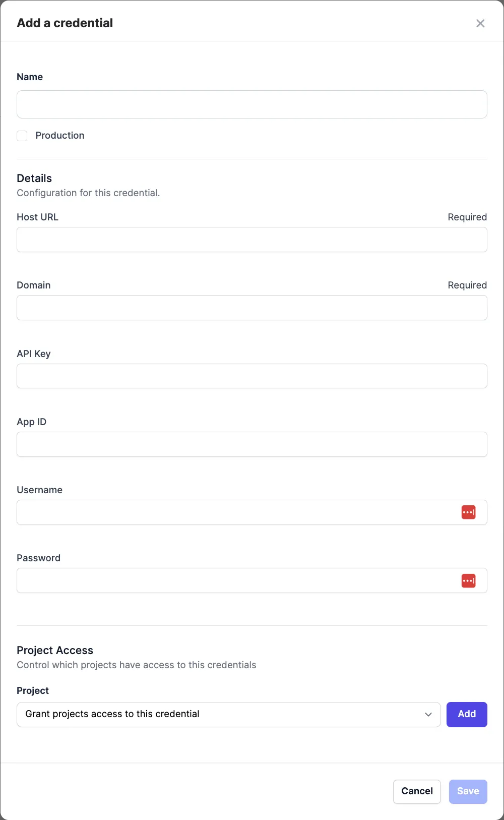Click the password manager icon in Username field
Viewport: 504px width, 820px height.
[468, 512]
